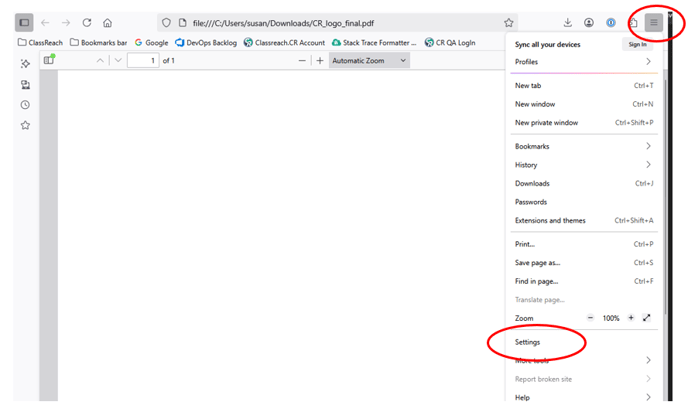Screen dimensions: 688x412
Task: Toggle the PDF viewer sidebar button
Action: pyautogui.click(x=49, y=60)
